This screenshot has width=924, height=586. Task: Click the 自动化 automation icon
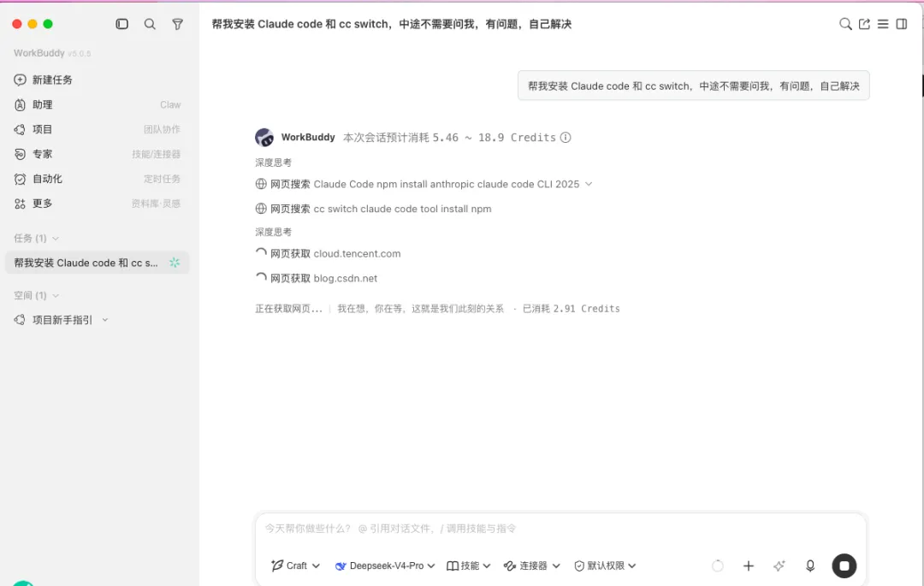20,179
